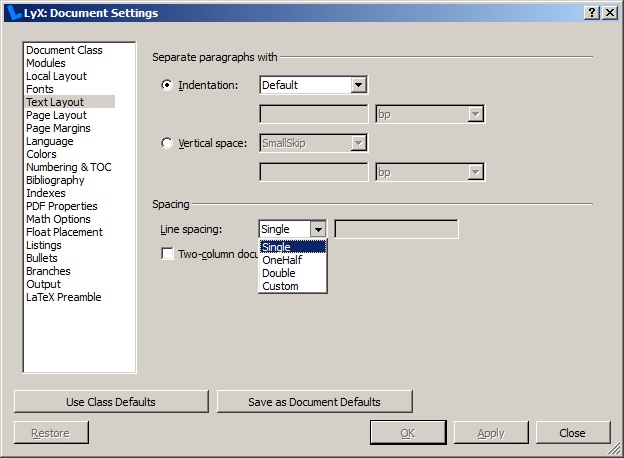Image resolution: width=624 pixels, height=458 pixels.
Task: Open Page Margins settings category
Action: pyautogui.click(x=58, y=128)
